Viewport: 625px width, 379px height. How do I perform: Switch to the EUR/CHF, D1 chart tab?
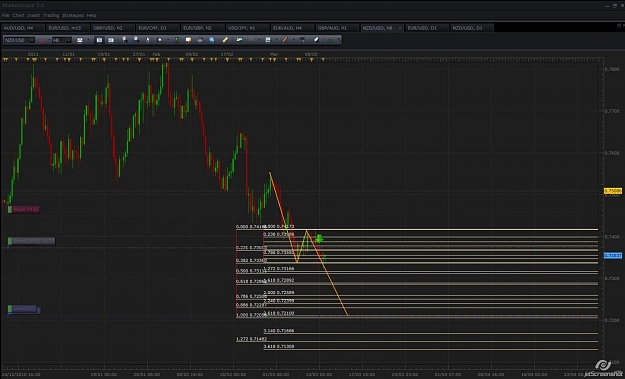point(157,28)
